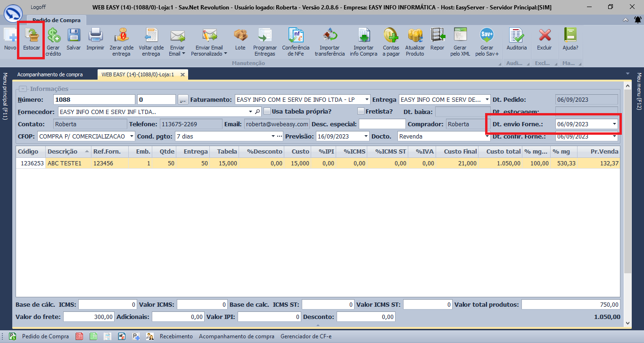Viewport: 644px width, 343px height.
Task: Open the Faturamento dropdown
Action: [x=366, y=99]
